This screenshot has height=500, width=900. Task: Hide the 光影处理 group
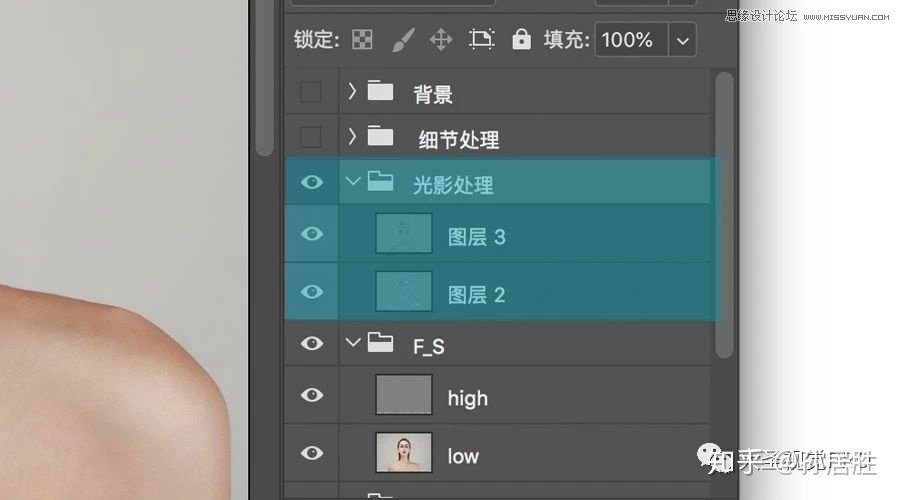[x=312, y=182]
